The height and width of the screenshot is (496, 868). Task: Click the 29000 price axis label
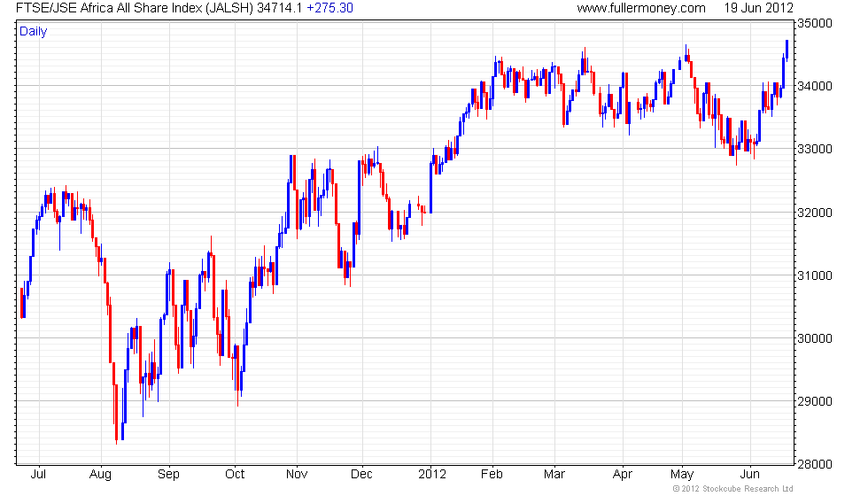point(814,401)
